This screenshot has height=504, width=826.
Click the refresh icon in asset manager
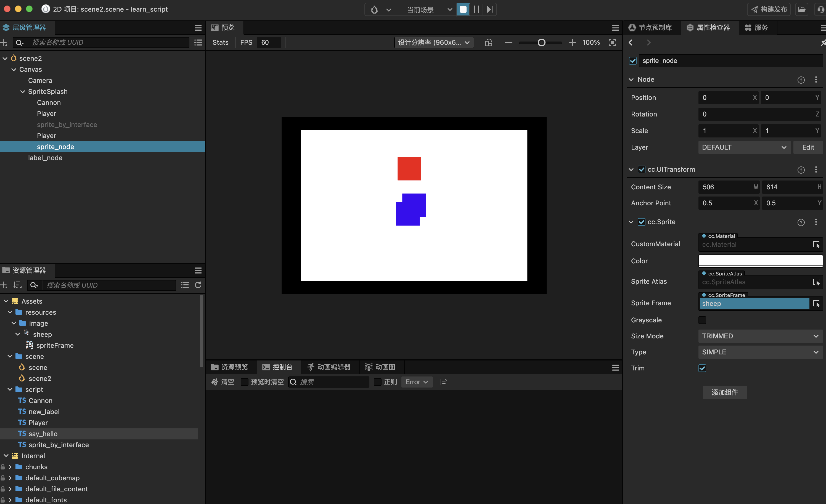click(x=198, y=285)
